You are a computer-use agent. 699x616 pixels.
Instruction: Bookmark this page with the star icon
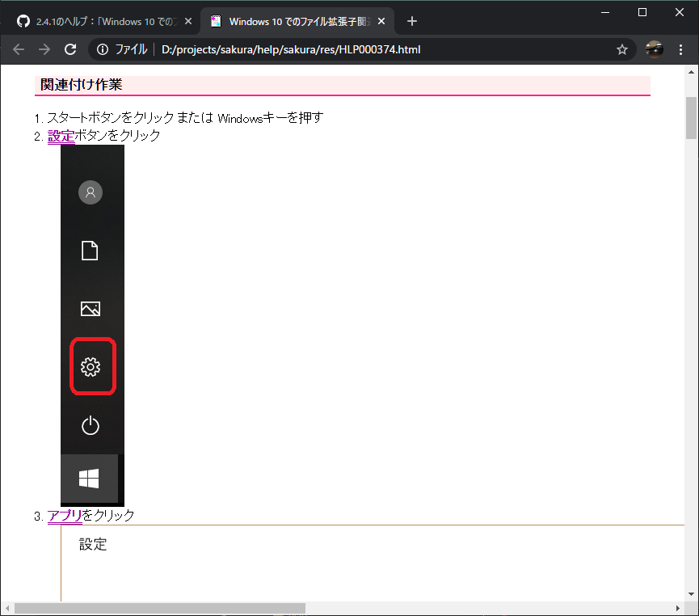pyautogui.click(x=622, y=49)
